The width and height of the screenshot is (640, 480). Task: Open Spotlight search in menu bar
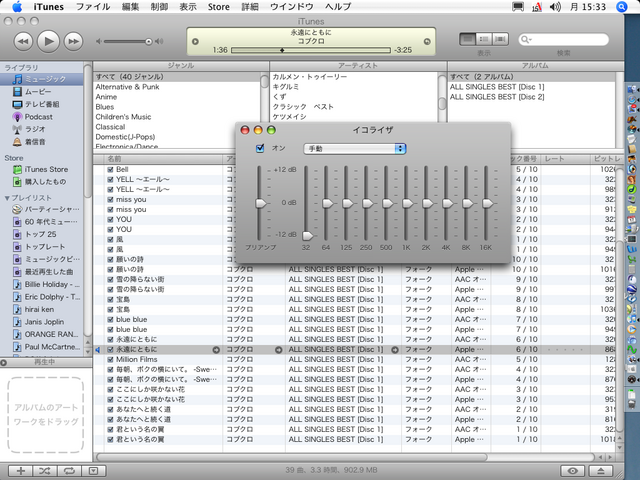click(x=621, y=7)
